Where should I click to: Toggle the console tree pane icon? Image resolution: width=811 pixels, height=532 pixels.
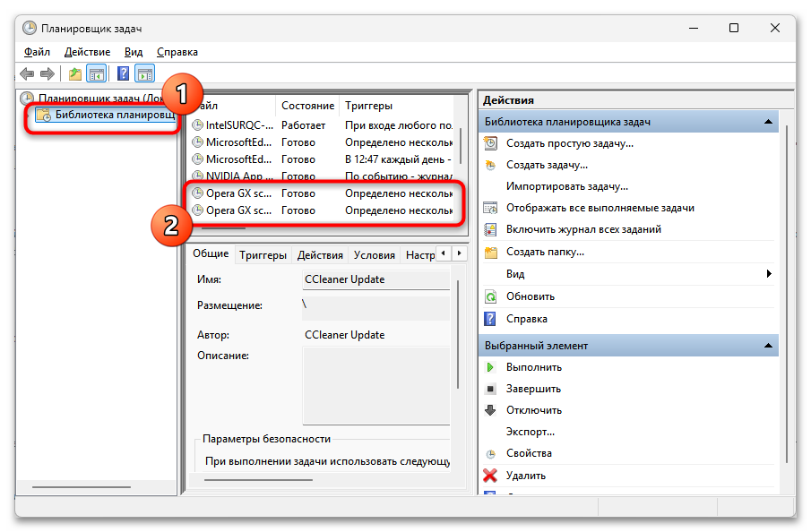click(97, 74)
